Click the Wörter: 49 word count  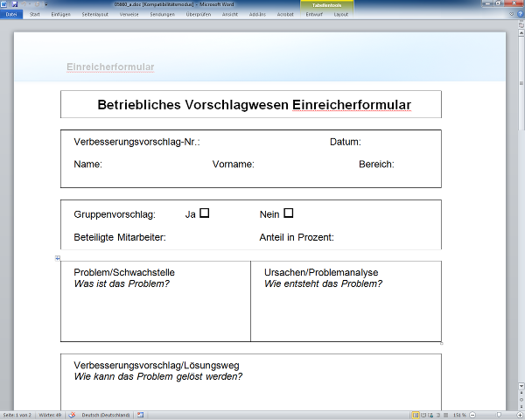pyautogui.click(x=51, y=415)
